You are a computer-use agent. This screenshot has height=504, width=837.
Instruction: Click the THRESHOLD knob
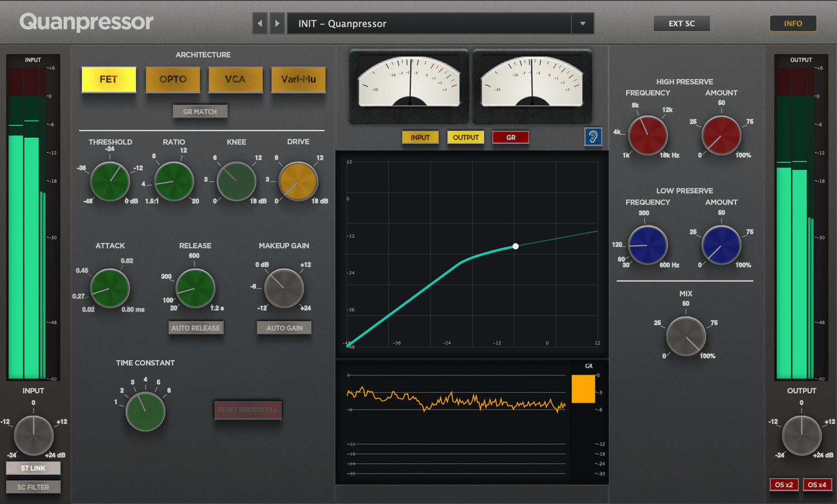click(110, 182)
